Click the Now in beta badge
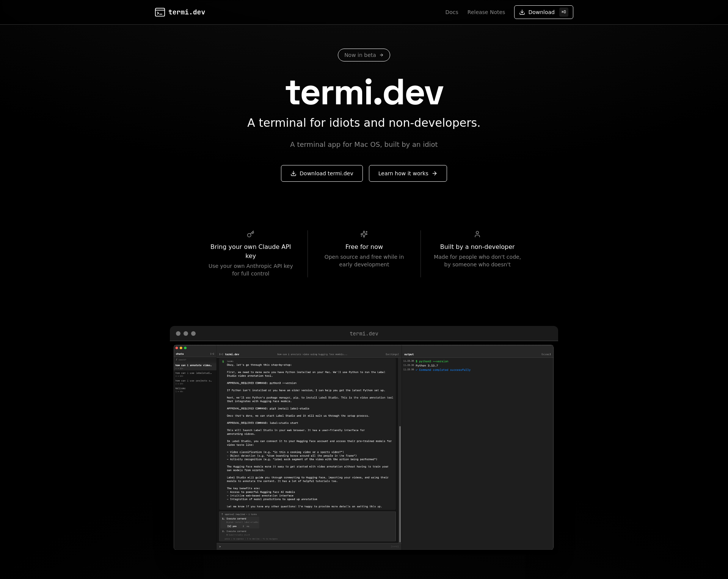This screenshot has height=579, width=728. coord(364,55)
